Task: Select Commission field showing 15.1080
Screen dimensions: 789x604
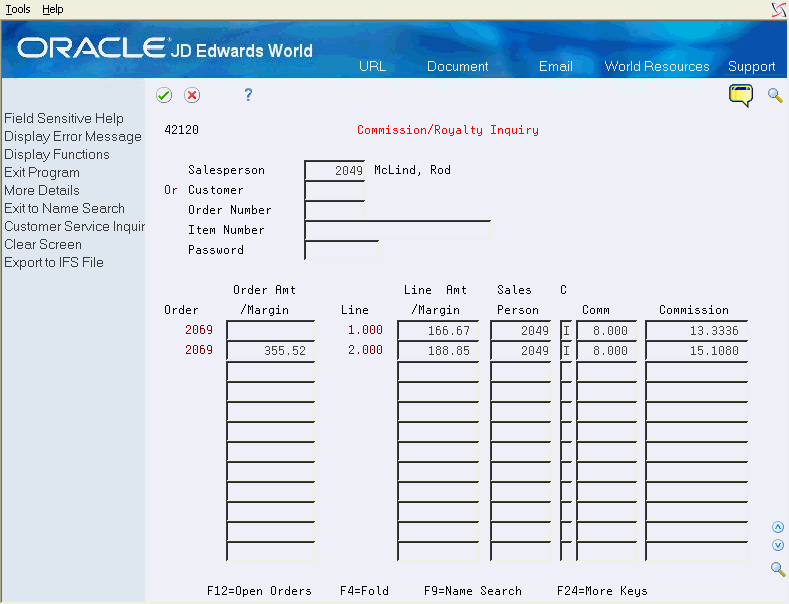Action: [697, 351]
